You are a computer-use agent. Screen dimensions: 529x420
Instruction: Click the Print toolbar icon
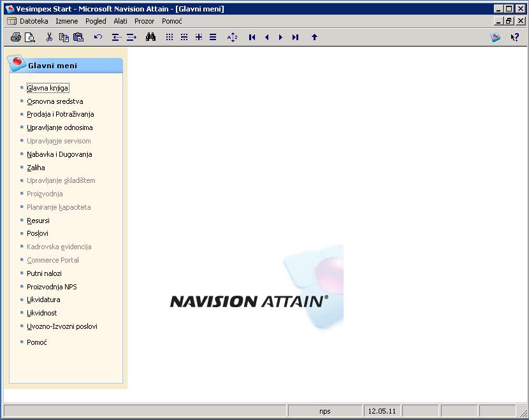coord(15,37)
